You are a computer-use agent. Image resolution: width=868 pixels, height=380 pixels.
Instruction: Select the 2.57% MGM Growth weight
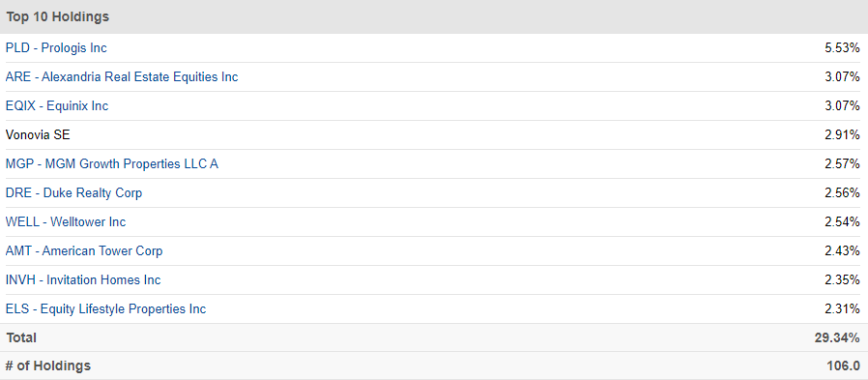842,164
